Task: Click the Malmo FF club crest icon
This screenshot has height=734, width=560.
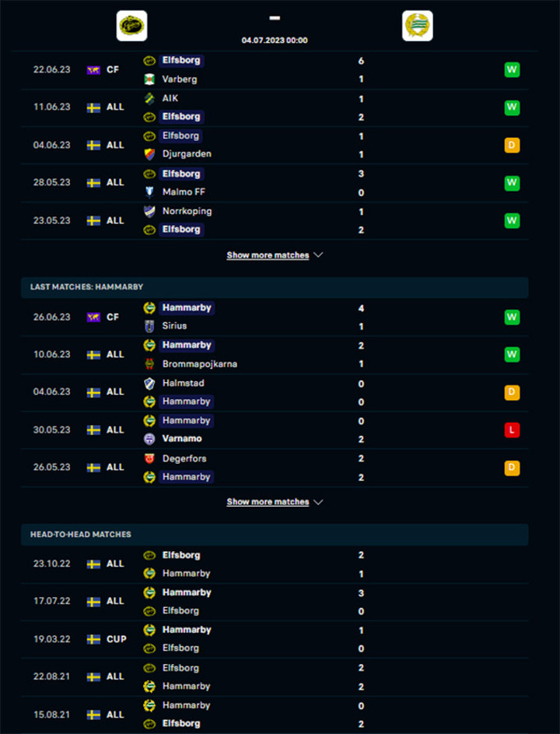Action: [x=149, y=192]
